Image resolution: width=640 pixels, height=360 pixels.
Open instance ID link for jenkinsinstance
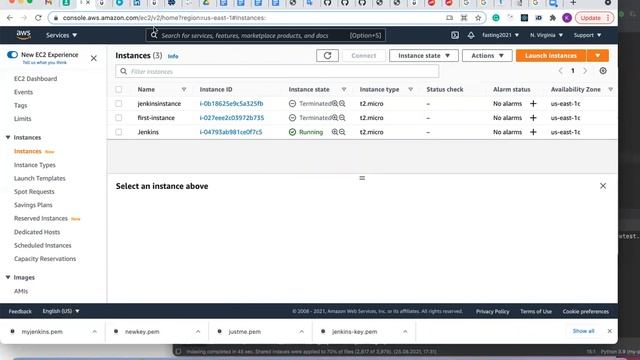pos(231,104)
